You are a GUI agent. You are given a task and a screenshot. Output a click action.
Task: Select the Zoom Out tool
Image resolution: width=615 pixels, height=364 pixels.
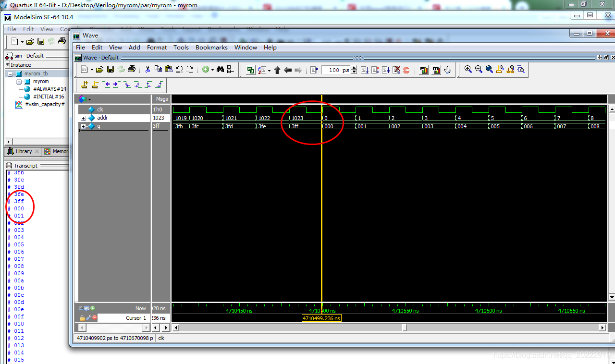coord(478,70)
